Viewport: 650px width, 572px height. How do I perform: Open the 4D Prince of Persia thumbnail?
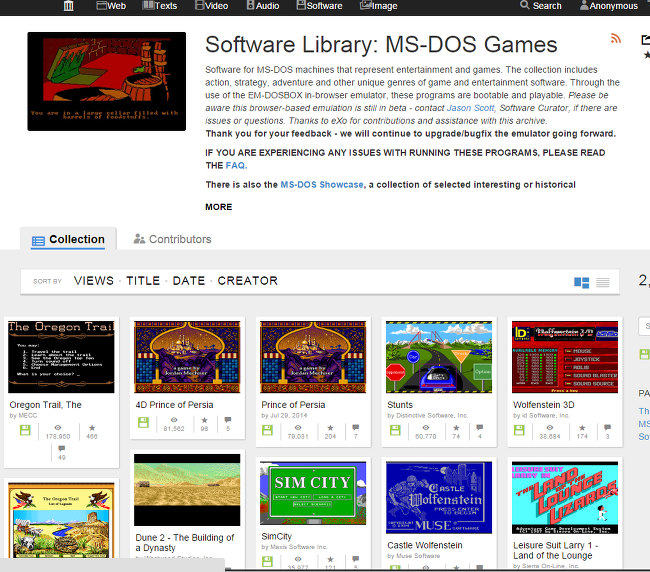(187, 357)
